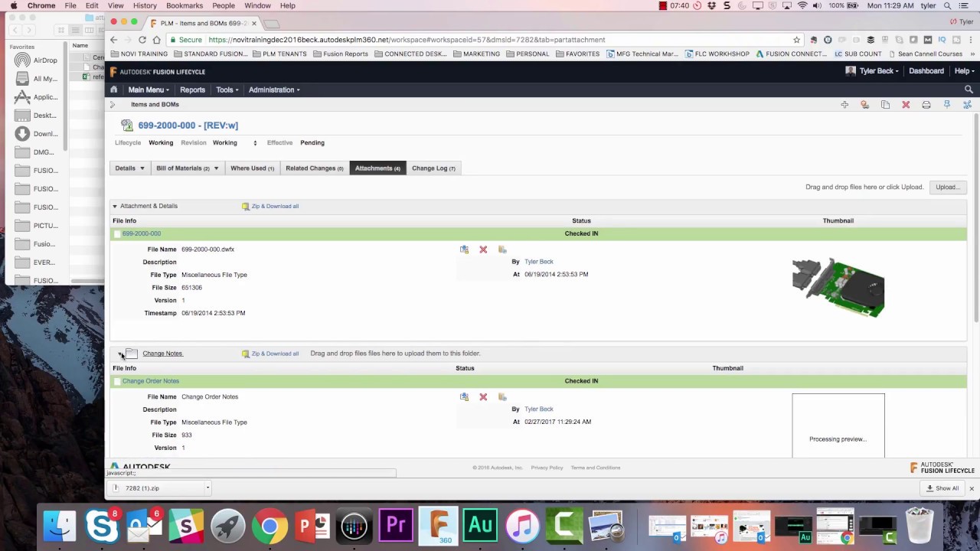Open the STANDARD FUSION bookmark folder
Image resolution: width=980 pixels, height=551 pixels.
211,54
